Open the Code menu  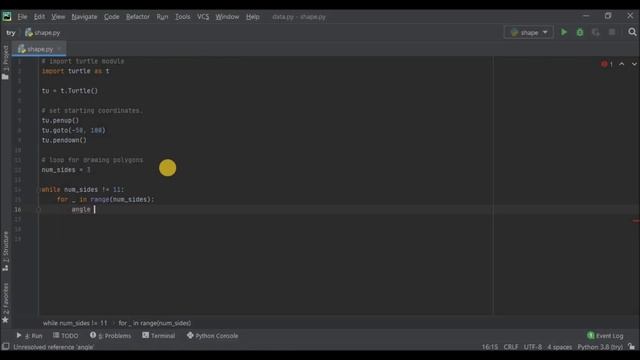(x=111, y=17)
